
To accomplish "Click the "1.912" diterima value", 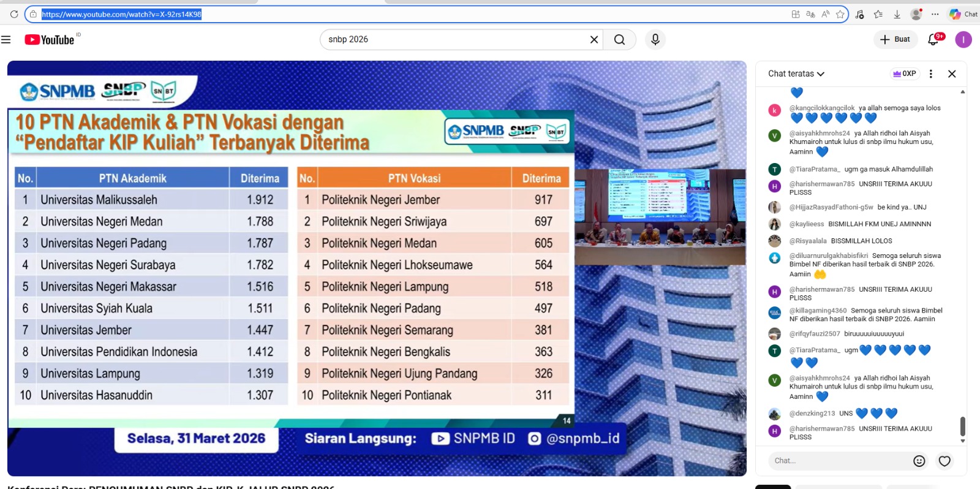I will (x=260, y=200).
